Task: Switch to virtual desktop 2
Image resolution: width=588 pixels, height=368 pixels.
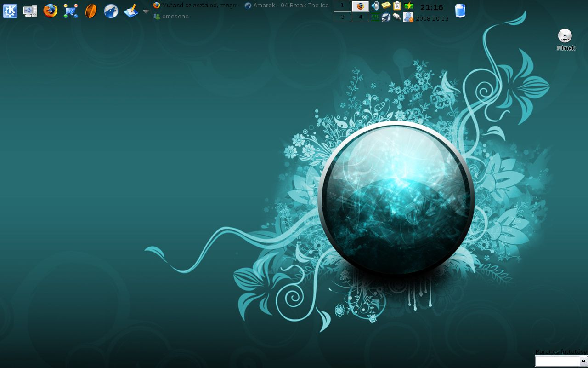Action: tap(361, 6)
